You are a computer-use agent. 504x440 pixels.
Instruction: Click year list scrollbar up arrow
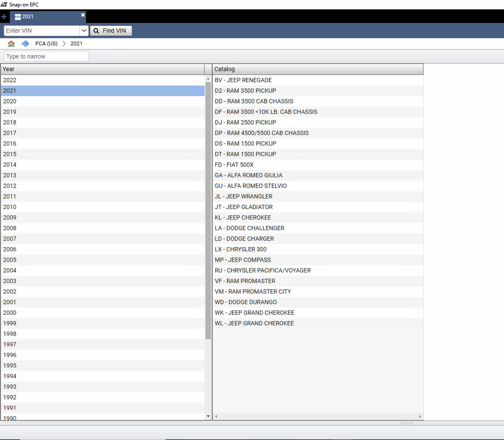click(x=208, y=79)
